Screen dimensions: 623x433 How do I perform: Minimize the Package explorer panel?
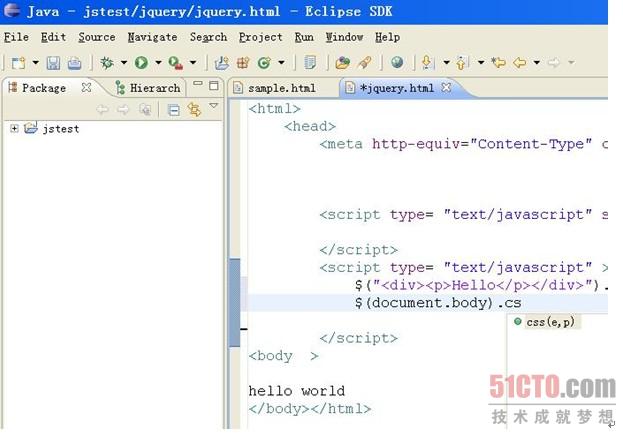197,83
